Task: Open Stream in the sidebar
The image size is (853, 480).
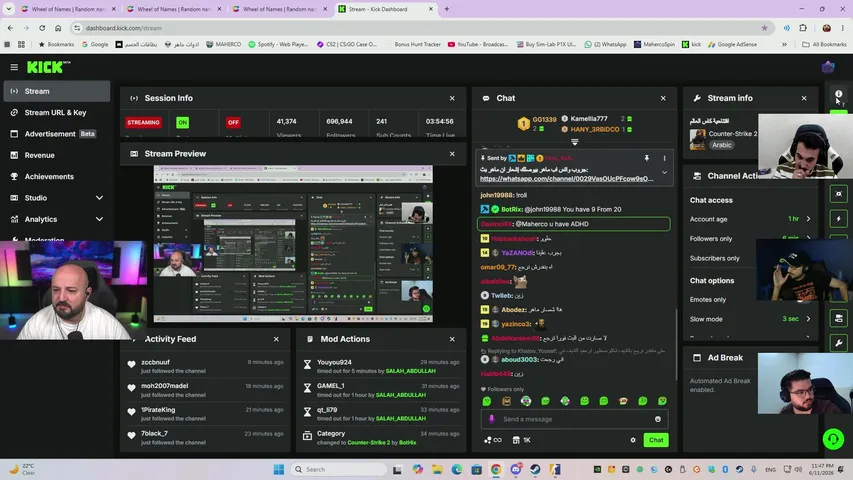Action: (57, 91)
